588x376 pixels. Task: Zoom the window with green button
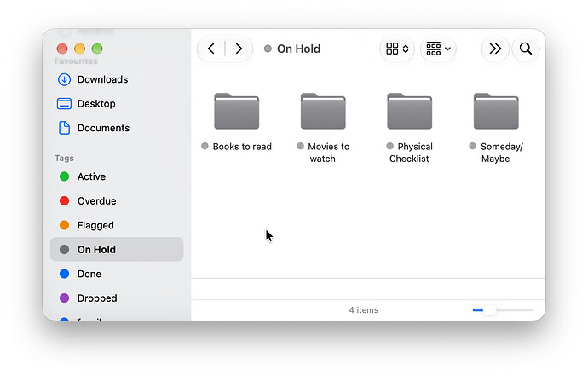[97, 49]
